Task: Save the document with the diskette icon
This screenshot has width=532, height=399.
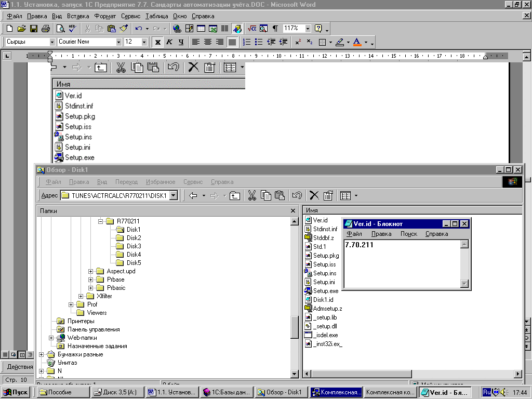Action: [x=34, y=29]
